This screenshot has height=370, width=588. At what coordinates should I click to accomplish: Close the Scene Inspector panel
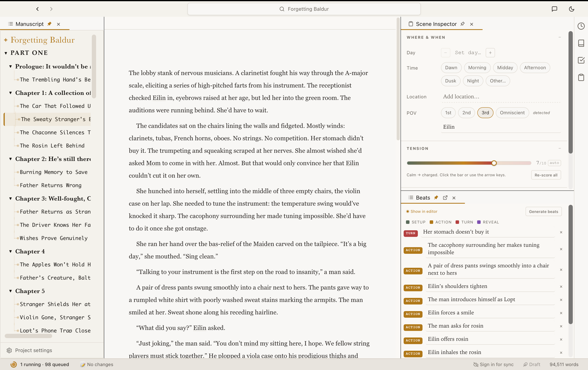pyautogui.click(x=472, y=24)
